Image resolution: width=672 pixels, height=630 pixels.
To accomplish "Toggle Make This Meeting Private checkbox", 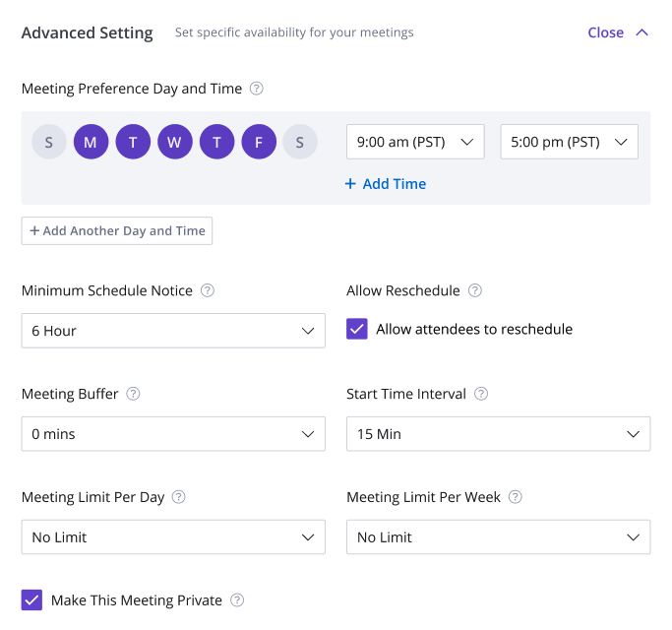I will (32, 600).
